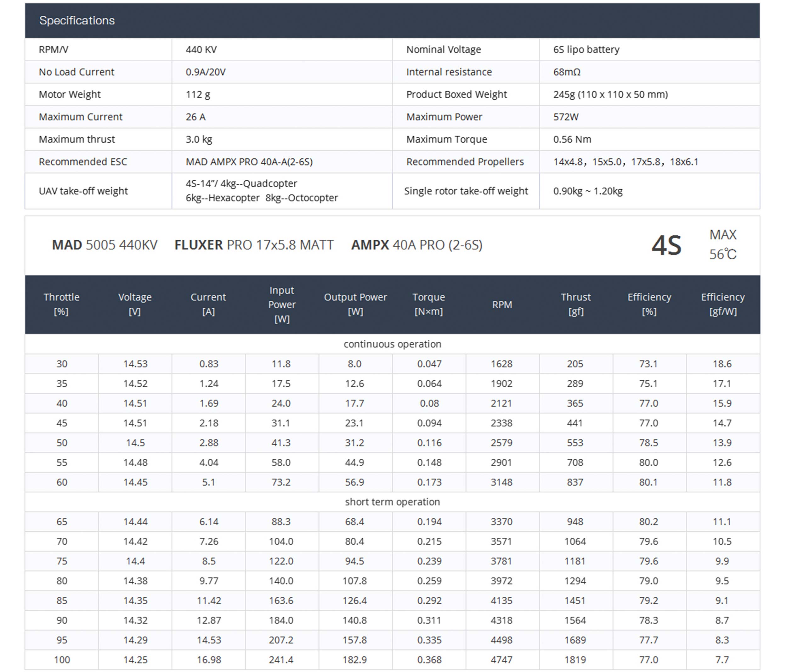Screen dimensions: 787x672
Task: Click the large 4S label
Action: pos(666,245)
